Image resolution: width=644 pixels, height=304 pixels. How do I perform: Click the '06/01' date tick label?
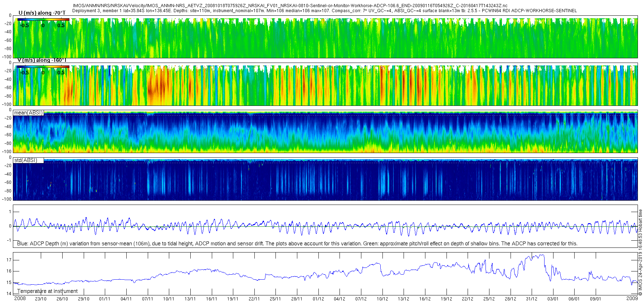point(574,299)
